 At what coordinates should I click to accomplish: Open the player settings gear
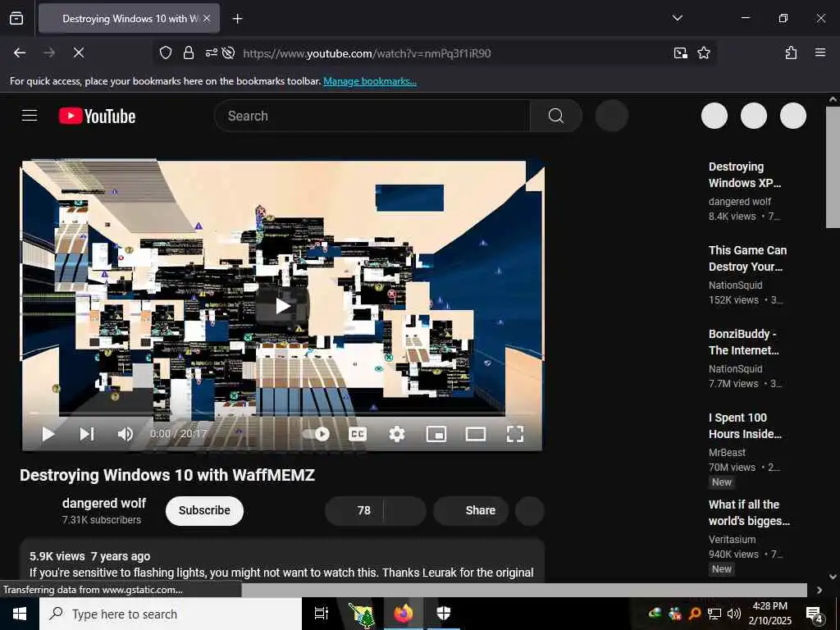pyautogui.click(x=397, y=434)
